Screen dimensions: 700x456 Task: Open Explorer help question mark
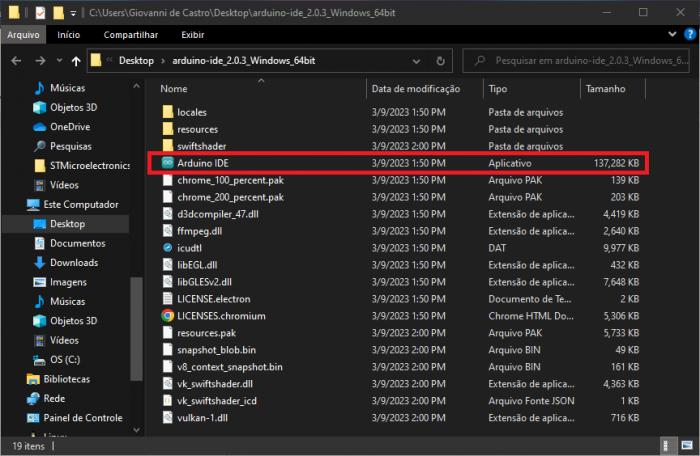(690, 34)
